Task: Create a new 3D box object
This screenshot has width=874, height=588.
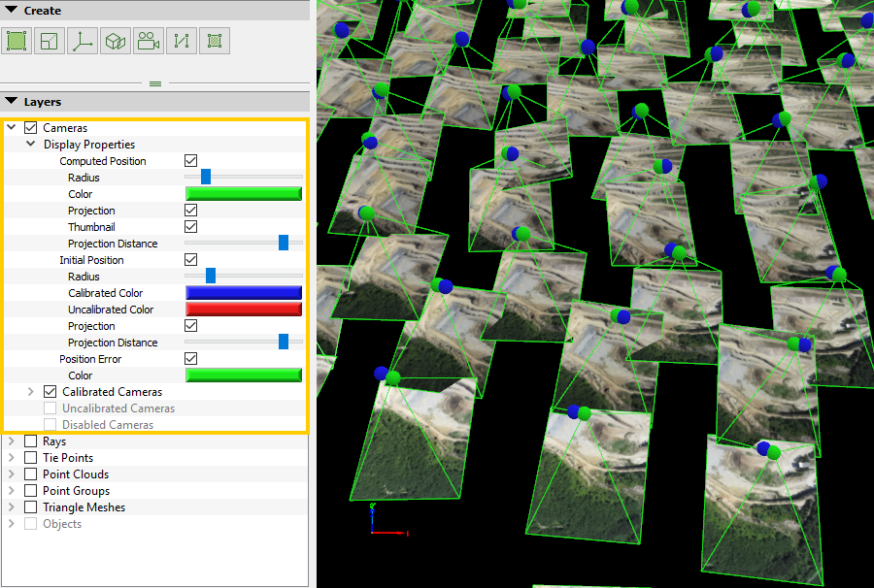Action: click(115, 40)
